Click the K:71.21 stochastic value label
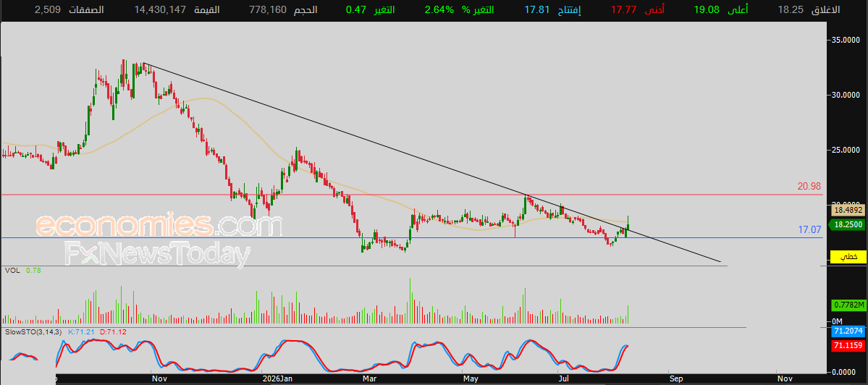This screenshot has height=385, width=868. (81, 332)
